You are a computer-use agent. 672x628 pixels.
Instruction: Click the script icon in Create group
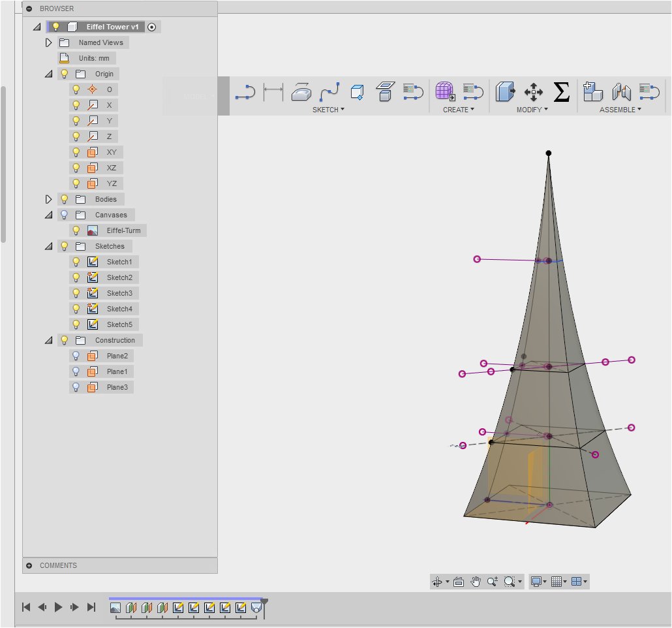pos(473,91)
